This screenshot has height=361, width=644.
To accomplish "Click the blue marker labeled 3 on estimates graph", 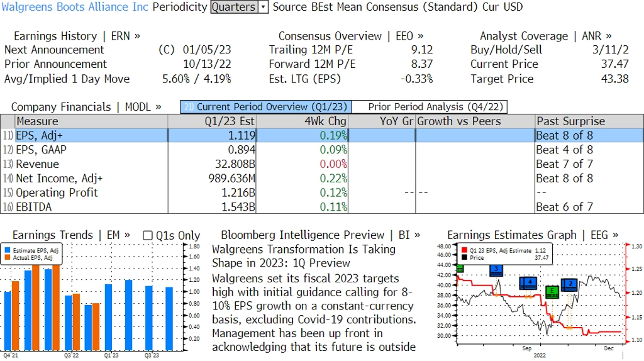I will pos(496,270).
